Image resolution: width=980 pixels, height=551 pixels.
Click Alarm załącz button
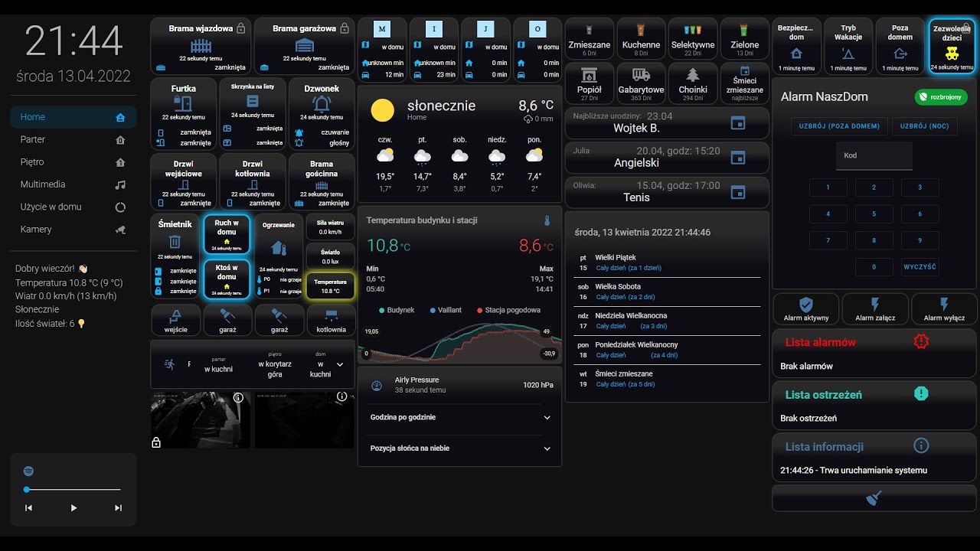click(875, 309)
